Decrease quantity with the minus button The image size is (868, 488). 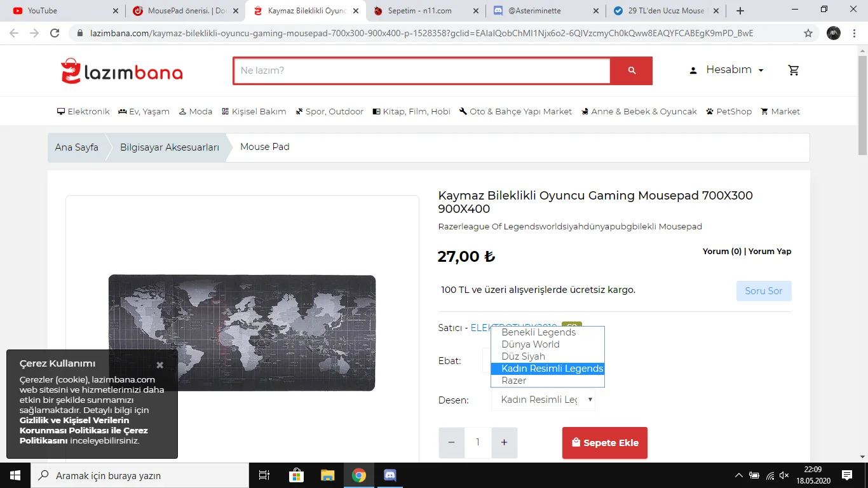pyautogui.click(x=452, y=443)
